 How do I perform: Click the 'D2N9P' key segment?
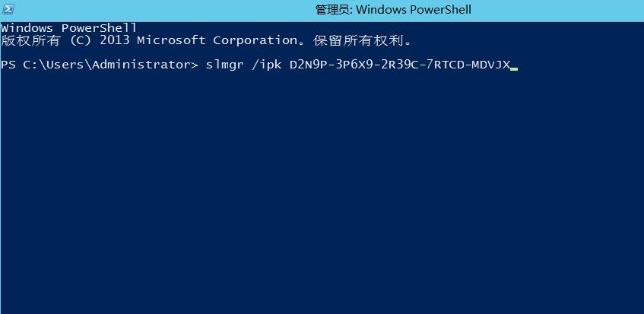pos(309,65)
